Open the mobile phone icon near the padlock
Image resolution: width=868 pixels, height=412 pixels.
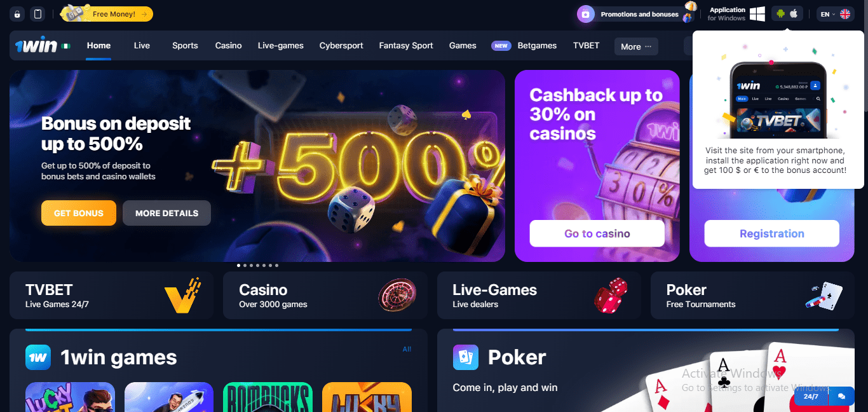[x=37, y=14]
